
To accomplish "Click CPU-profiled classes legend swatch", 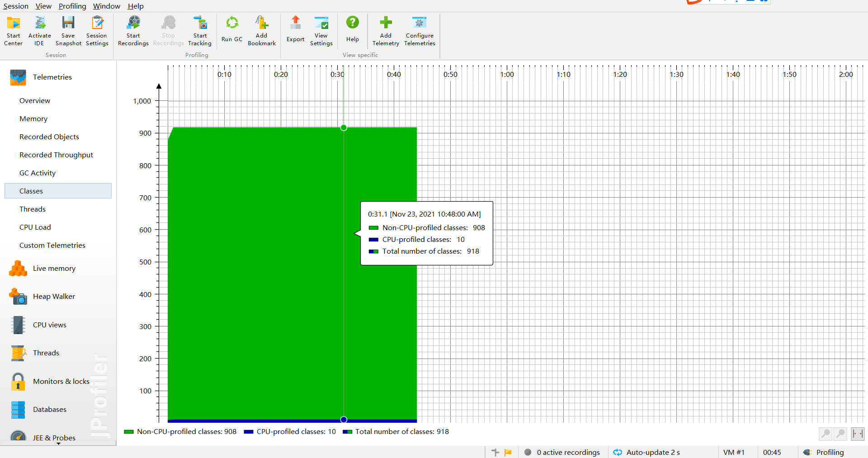I will [x=248, y=432].
